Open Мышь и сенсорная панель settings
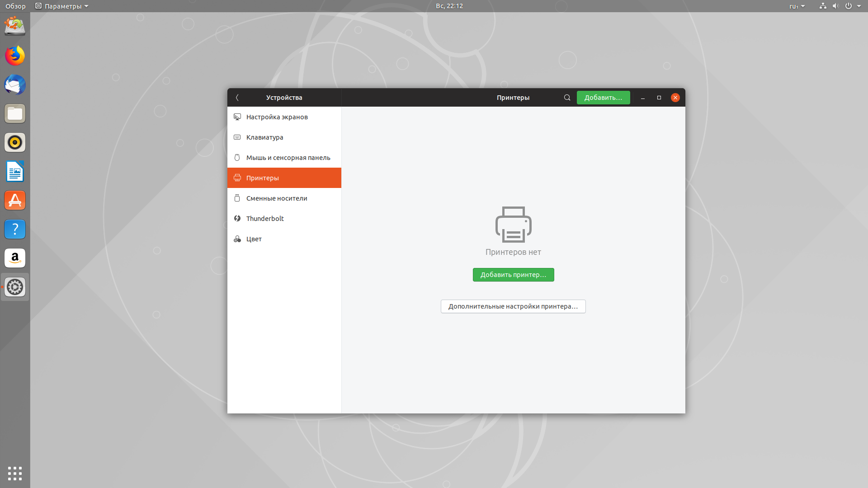The height and width of the screenshot is (488, 868). click(x=288, y=158)
